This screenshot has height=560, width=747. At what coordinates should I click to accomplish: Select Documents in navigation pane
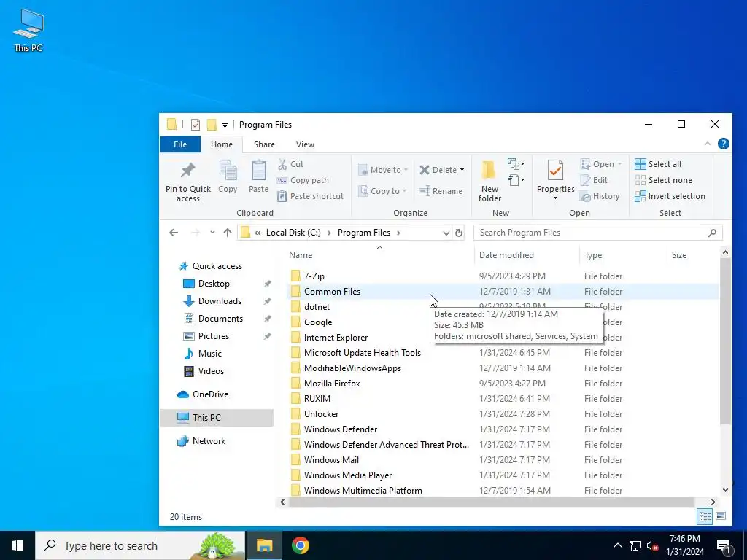[220, 319]
